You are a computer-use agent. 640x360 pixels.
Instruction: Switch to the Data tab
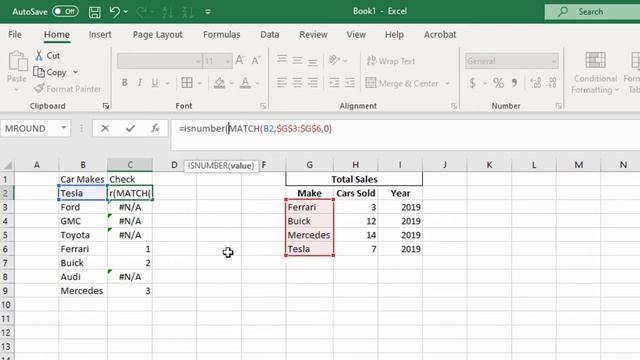point(270,35)
